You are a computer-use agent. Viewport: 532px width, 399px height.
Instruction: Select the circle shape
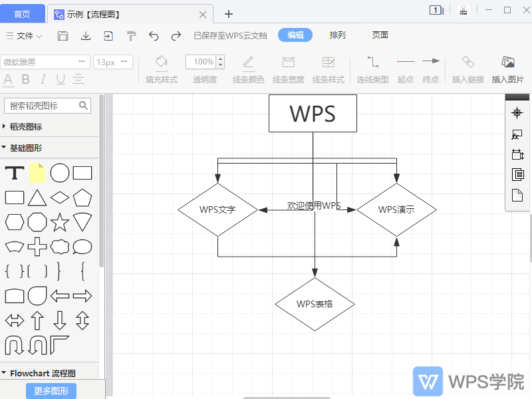60,173
